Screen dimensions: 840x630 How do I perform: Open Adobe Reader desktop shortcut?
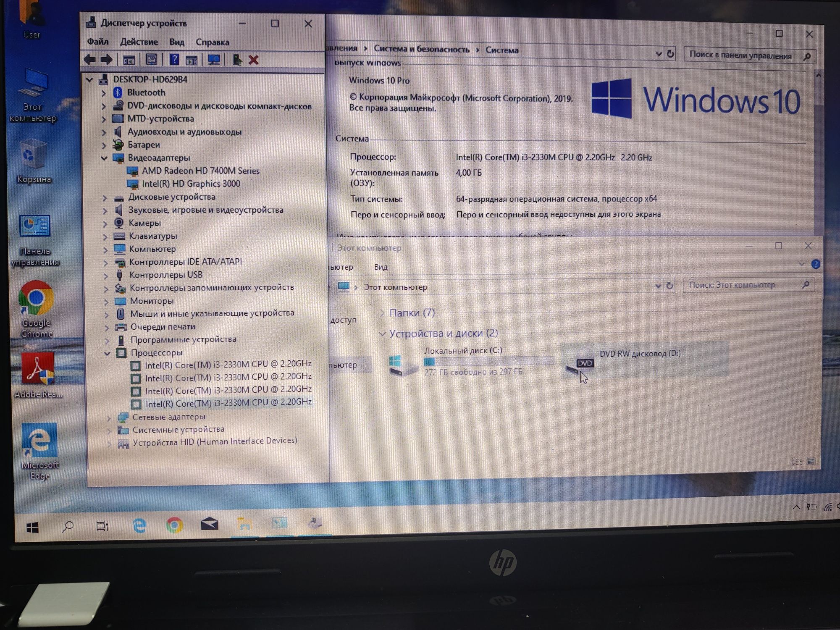[38, 375]
